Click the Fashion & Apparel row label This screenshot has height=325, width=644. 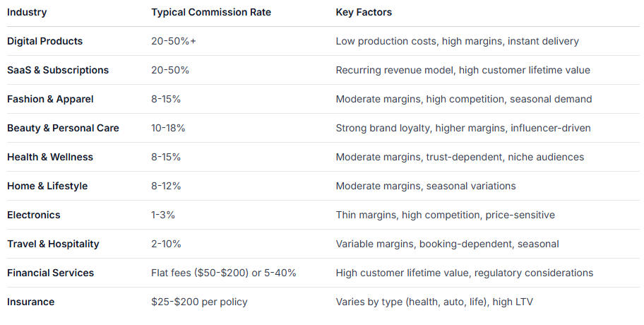50,99
